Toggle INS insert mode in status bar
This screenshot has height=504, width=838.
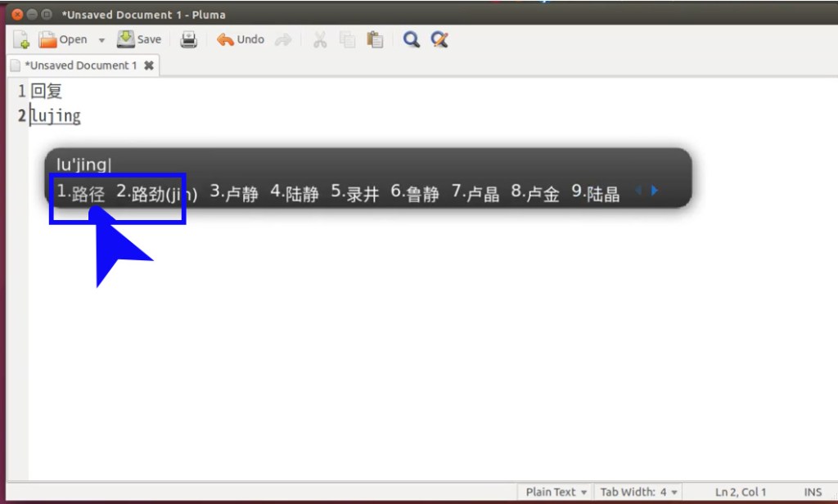click(x=813, y=492)
